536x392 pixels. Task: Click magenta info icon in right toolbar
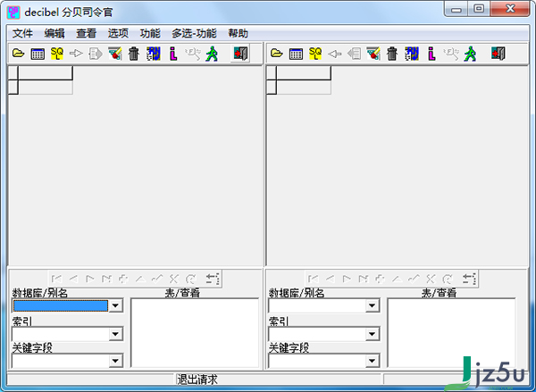pos(431,54)
